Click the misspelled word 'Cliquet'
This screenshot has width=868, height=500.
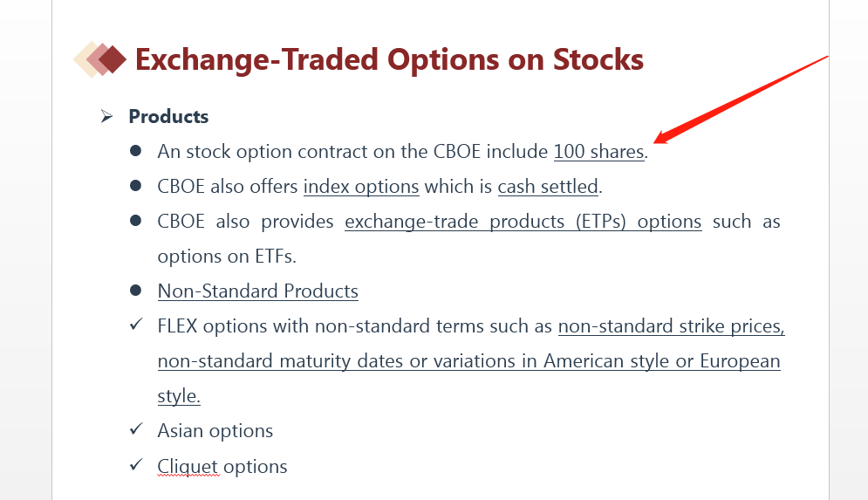coord(188,466)
